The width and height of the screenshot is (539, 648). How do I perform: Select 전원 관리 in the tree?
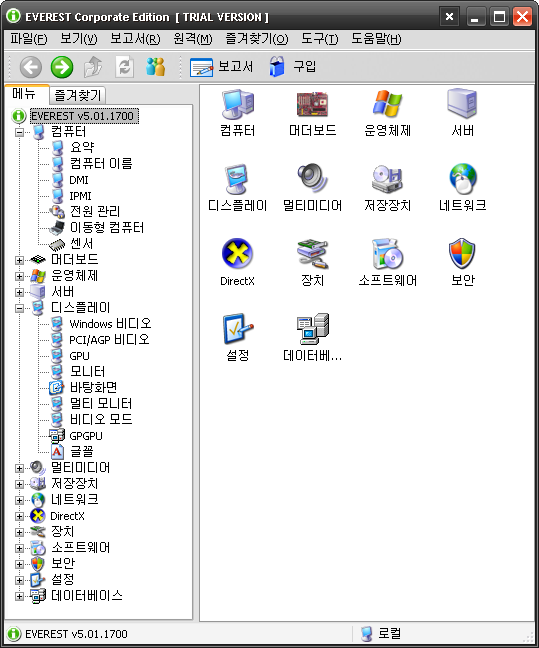point(95,212)
